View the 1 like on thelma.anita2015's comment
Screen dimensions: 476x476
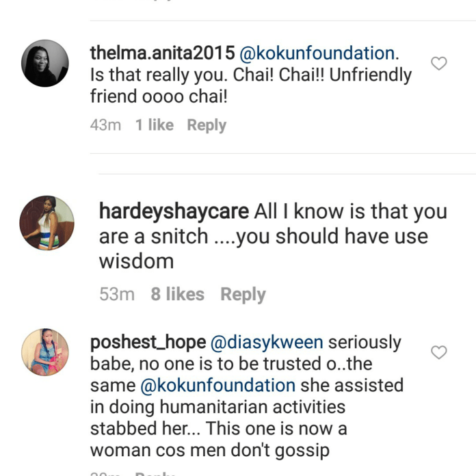pyautogui.click(x=154, y=126)
